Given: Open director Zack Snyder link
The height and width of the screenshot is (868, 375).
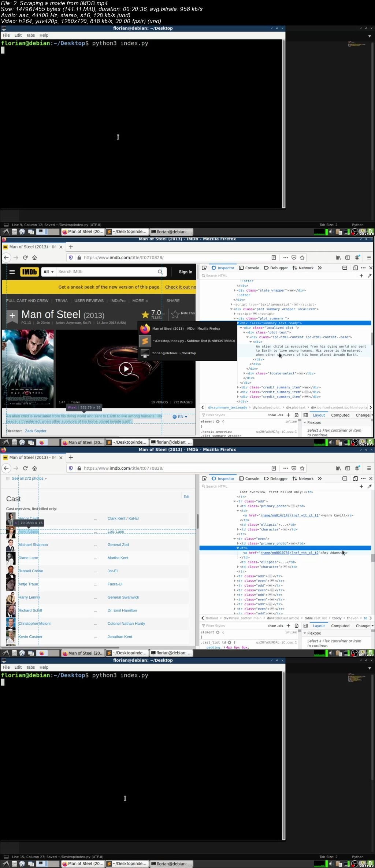Looking at the screenshot, I should click(36, 431).
